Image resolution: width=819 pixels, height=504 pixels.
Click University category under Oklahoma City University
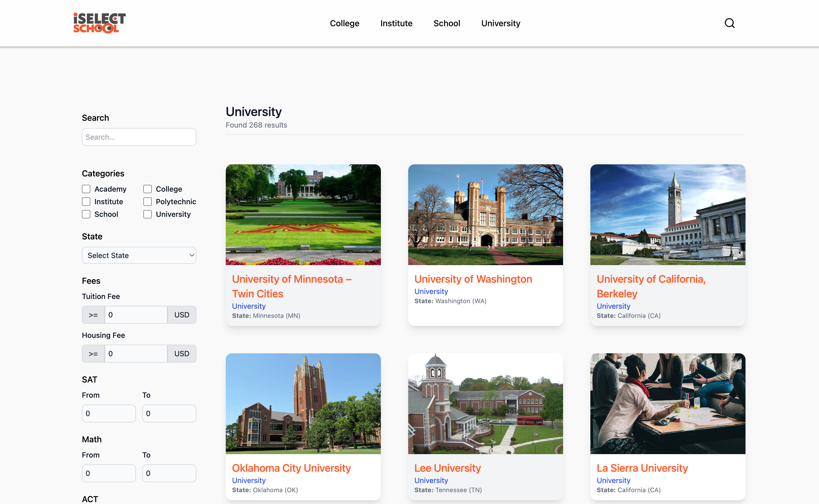pyautogui.click(x=249, y=480)
